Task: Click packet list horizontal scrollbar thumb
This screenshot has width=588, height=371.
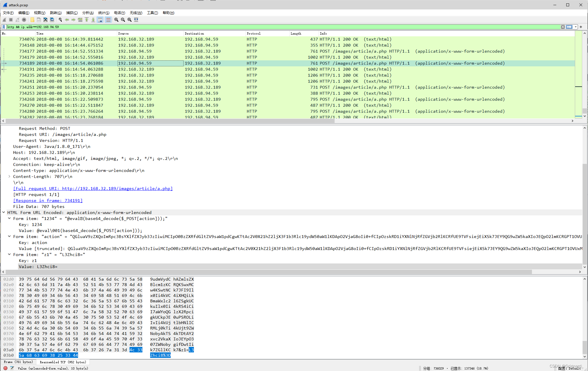Action: [170, 121]
